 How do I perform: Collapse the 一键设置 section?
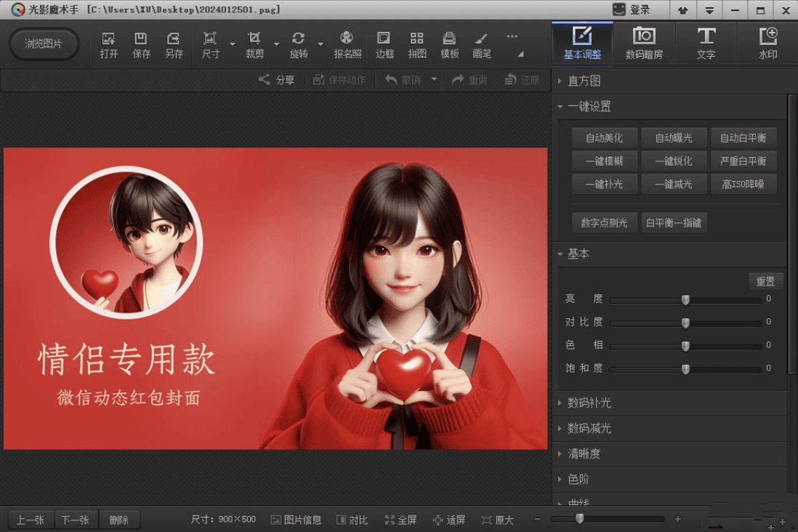coord(589,106)
